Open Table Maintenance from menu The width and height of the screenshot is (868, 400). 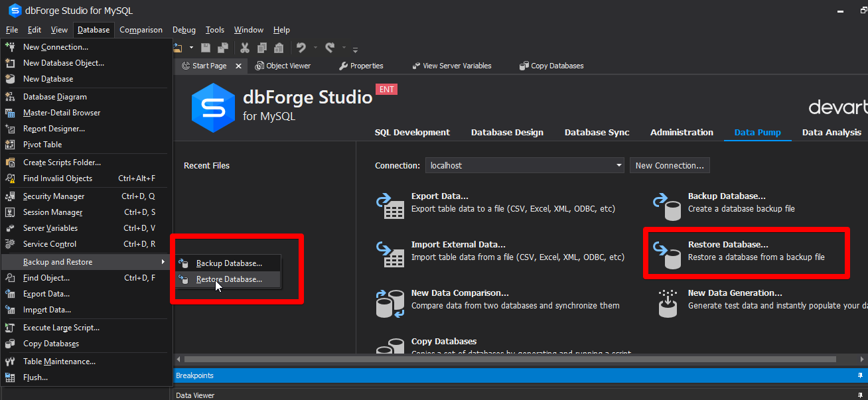(86, 362)
